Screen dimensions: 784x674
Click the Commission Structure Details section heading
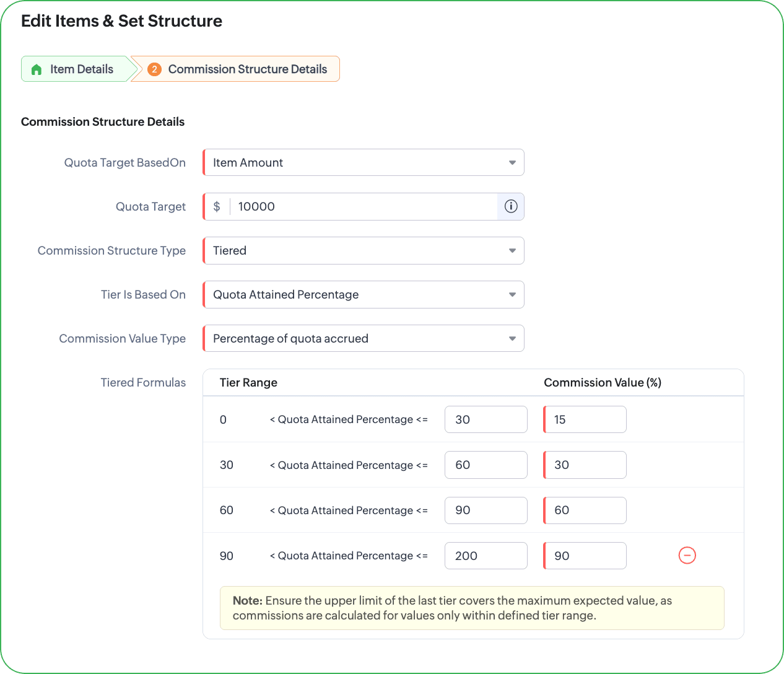103,121
